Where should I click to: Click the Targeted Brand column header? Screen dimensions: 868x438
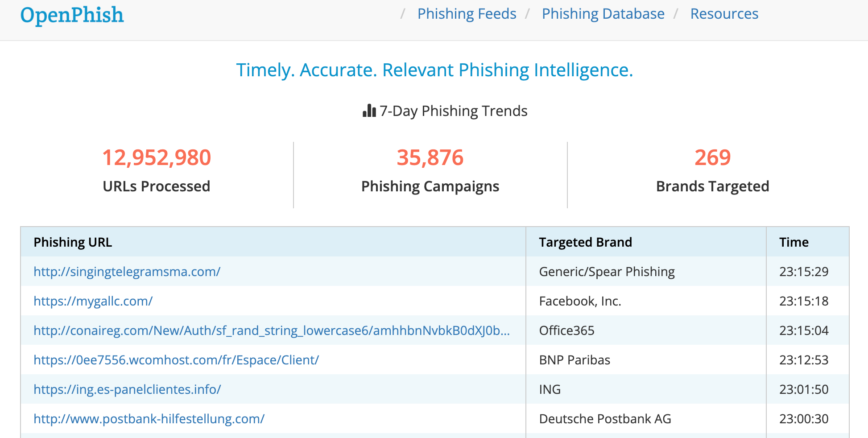[585, 242]
